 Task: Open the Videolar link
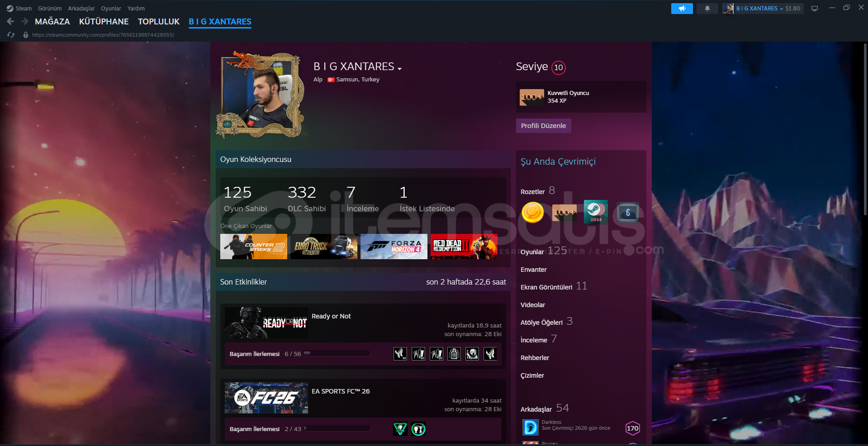pos(533,305)
